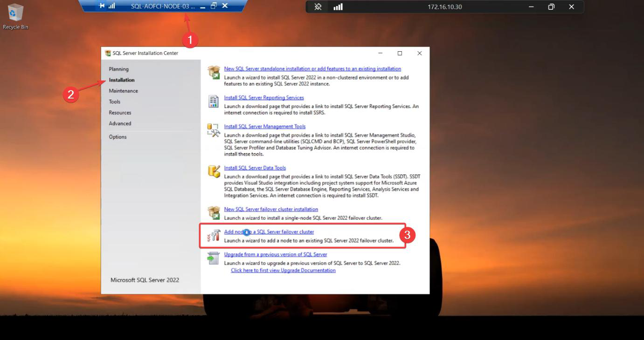Restore down the SQL-AOFCI-NODE-03 remote session
The width and height of the screenshot is (644, 340).
pos(214,6)
